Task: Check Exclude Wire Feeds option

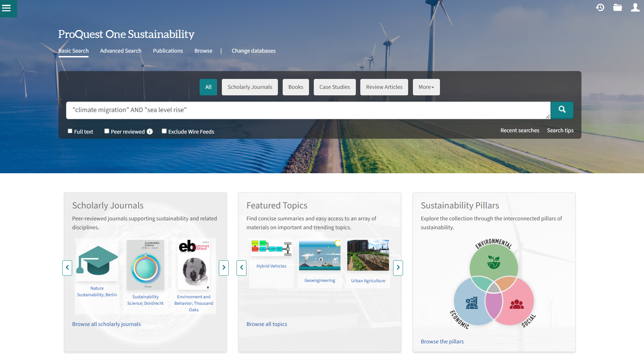Action: [164, 131]
